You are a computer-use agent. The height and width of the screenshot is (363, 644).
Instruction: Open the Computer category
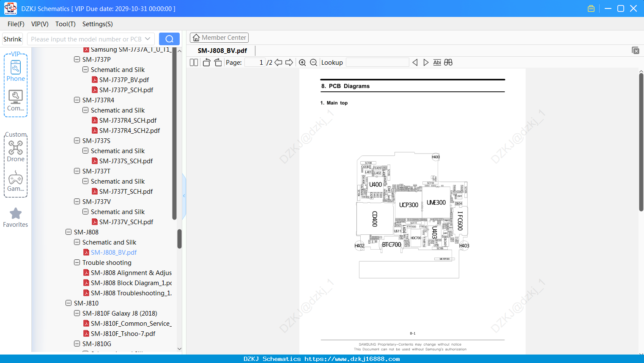pyautogui.click(x=16, y=101)
